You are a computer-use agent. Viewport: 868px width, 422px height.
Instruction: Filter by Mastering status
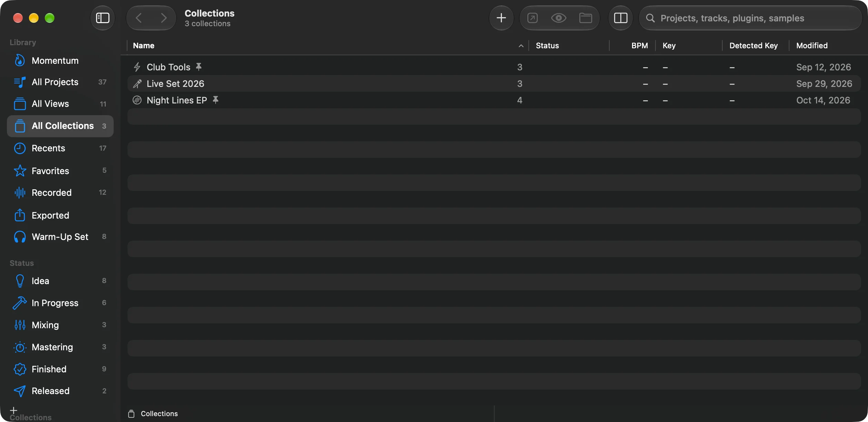pyautogui.click(x=60, y=347)
